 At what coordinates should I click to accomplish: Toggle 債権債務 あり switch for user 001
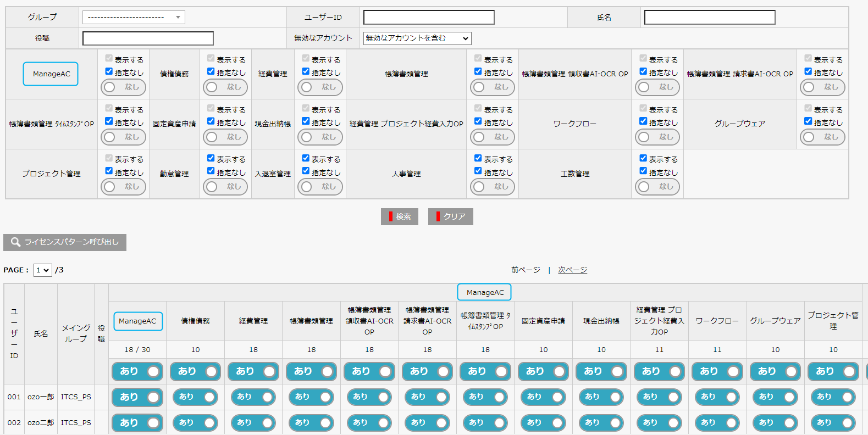(x=195, y=397)
